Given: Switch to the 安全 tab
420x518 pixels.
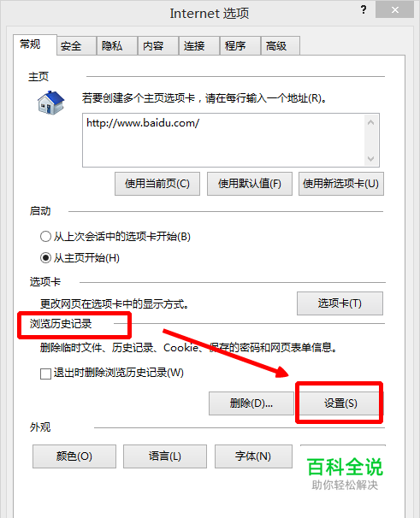Looking at the screenshot, I should (x=76, y=45).
